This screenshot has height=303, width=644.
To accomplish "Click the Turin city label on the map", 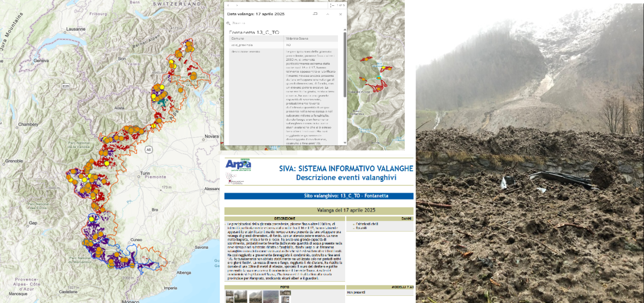I will [x=145, y=173].
